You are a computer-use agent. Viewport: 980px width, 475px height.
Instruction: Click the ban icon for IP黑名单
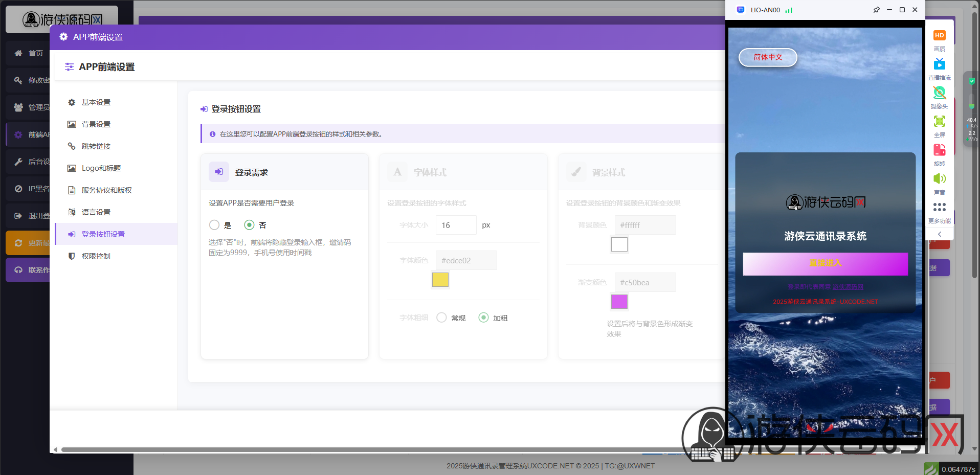click(x=18, y=189)
